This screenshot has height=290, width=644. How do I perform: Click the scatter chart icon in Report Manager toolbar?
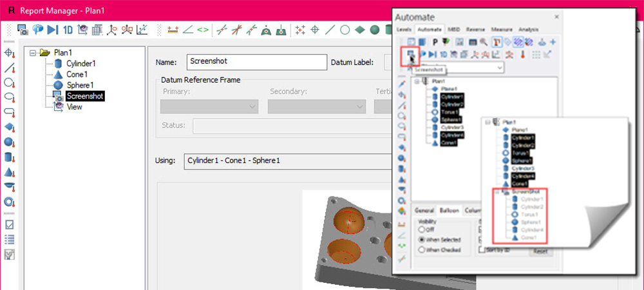pyautogui.click(x=142, y=30)
